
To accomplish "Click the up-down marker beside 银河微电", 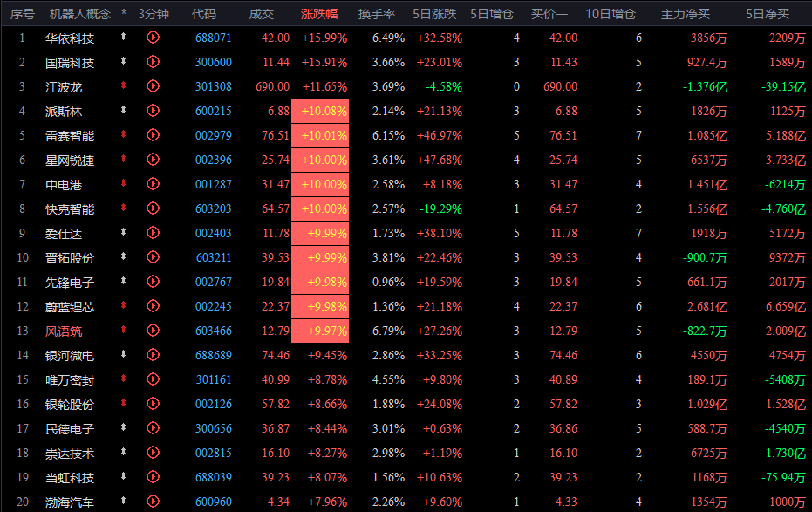I will pos(123,354).
